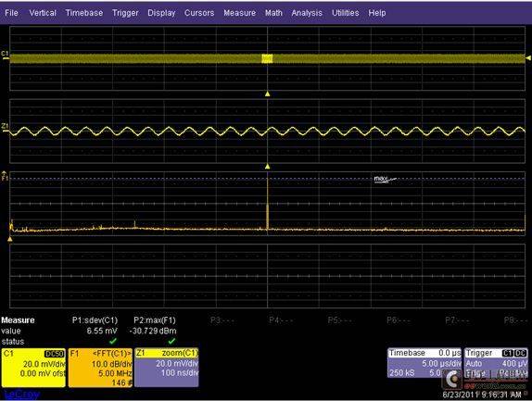Click the P1 sdev(C1) status checkmark
532x401 pixels.
click(113, 341)
